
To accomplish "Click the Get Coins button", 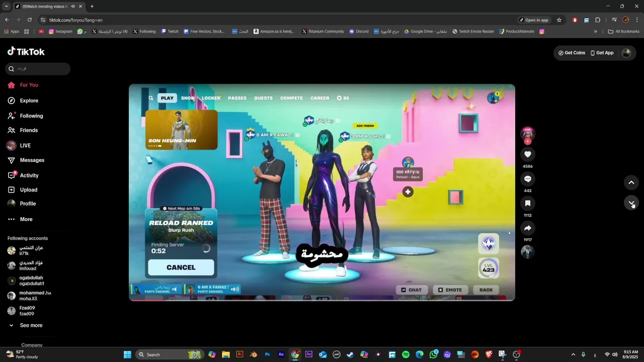I will [572, 53].
